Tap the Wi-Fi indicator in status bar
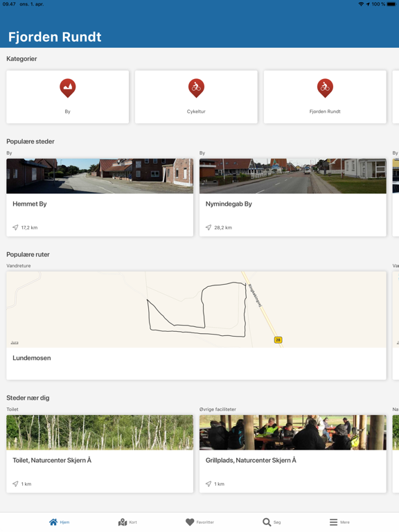The width and height of the screenshot is (399, 532). [361, 4]
